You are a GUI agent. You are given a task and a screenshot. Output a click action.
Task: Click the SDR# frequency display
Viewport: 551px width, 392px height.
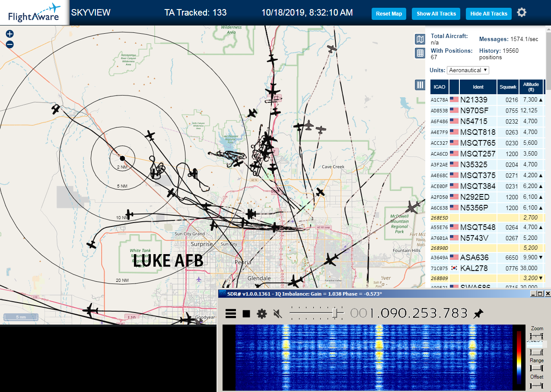click(409, 313)
